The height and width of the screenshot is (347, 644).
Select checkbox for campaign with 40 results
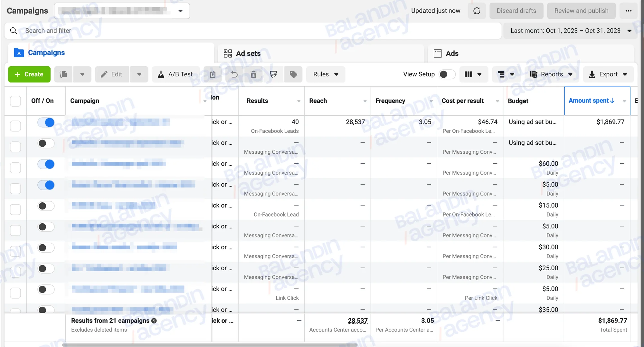tap(15, 126)
